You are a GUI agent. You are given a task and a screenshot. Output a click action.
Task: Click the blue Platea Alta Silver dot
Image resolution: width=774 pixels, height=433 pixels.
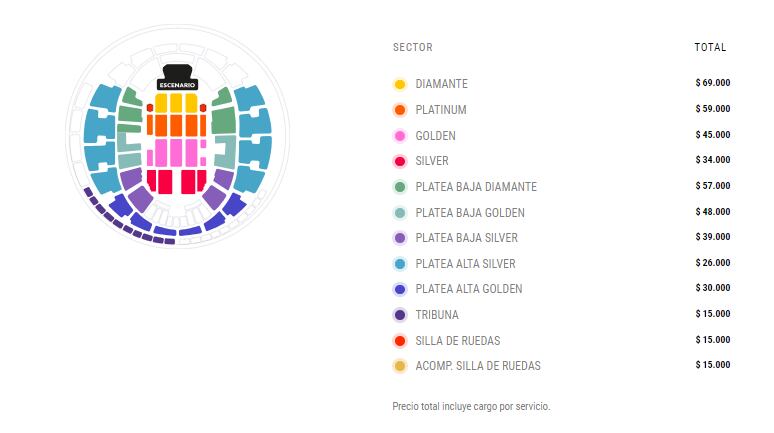pos(400,264)
